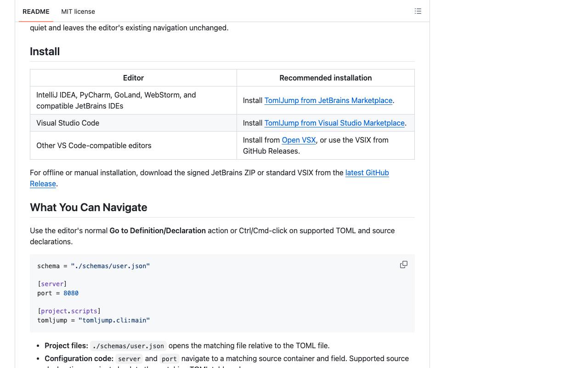
Task: Copy the TOML code block
Action: (404, 264)
